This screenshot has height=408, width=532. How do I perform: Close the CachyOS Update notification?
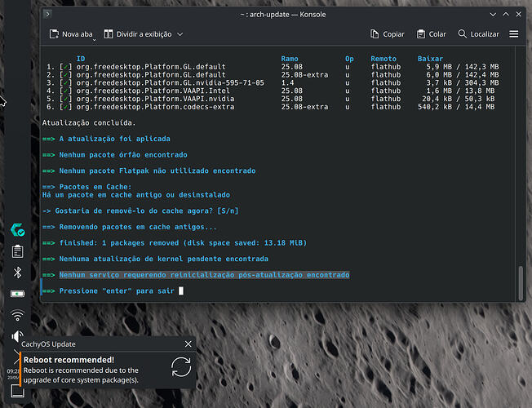pyautogui.click(x=188, y=344)
